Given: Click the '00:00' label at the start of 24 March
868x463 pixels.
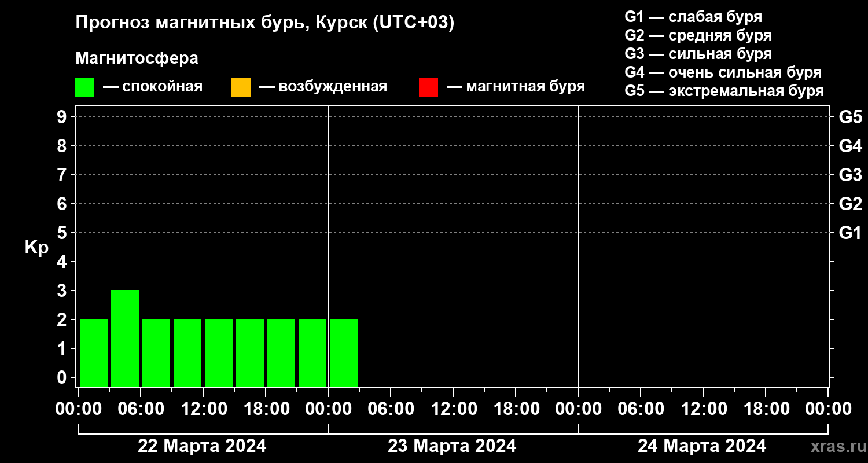Looking at the screenshot, I should click(578, 409).
